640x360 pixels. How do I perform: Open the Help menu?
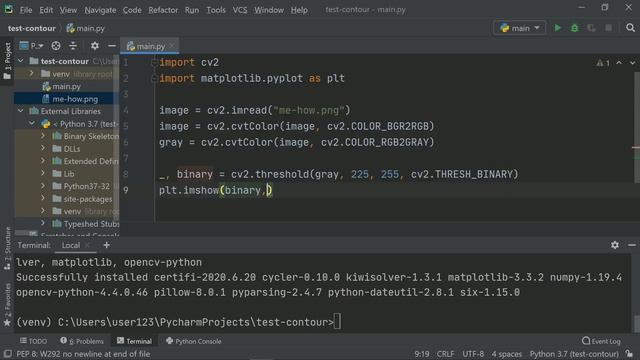[x=299, y=10]
